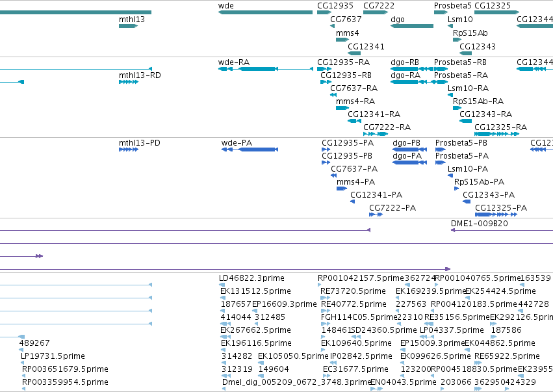Image resolution: width=553 pixels, height=392 pixels.
Task: Select the Prosbeta5-PA protein label
Action: [x=462, y=156]
